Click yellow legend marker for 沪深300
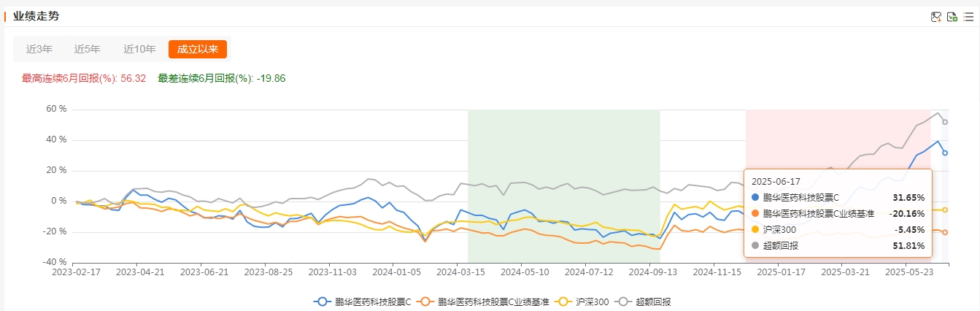This screenshot has width=980, height=311. [564, 301]
